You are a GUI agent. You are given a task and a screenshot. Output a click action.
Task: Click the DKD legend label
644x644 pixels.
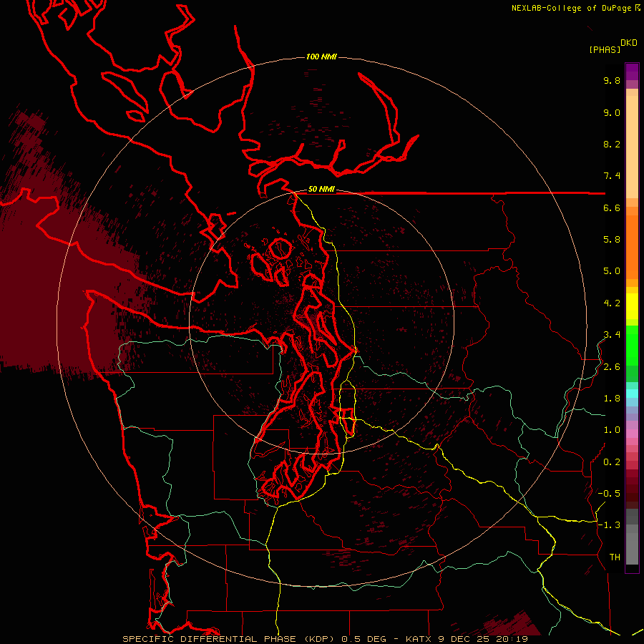pos(629,43)
